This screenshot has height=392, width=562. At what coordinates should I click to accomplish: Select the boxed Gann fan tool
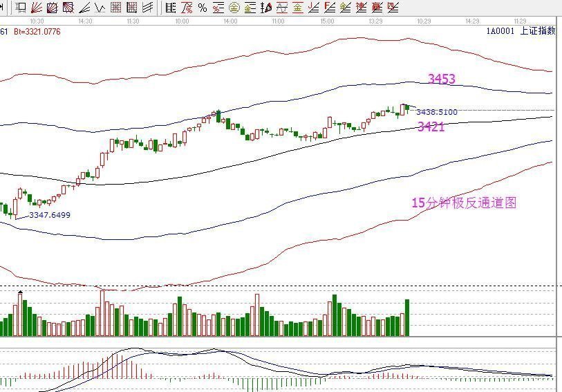[53, 7]
